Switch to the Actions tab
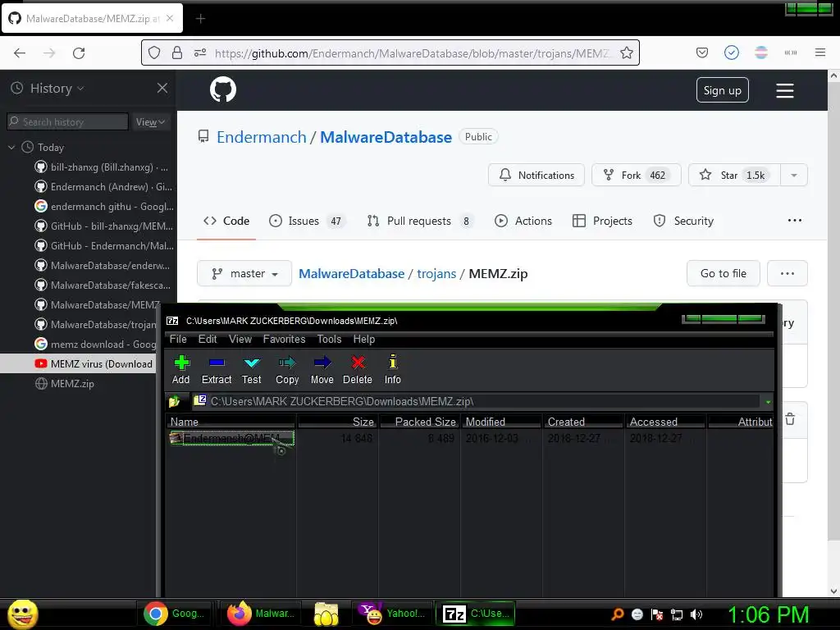The height and width of the screenshot is (630, 840). pyautogui.click(x=523, y=221)
